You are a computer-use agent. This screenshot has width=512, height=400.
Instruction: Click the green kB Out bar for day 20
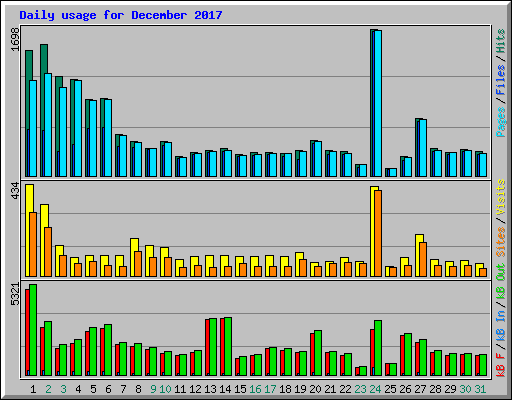(x=318, y=353)
